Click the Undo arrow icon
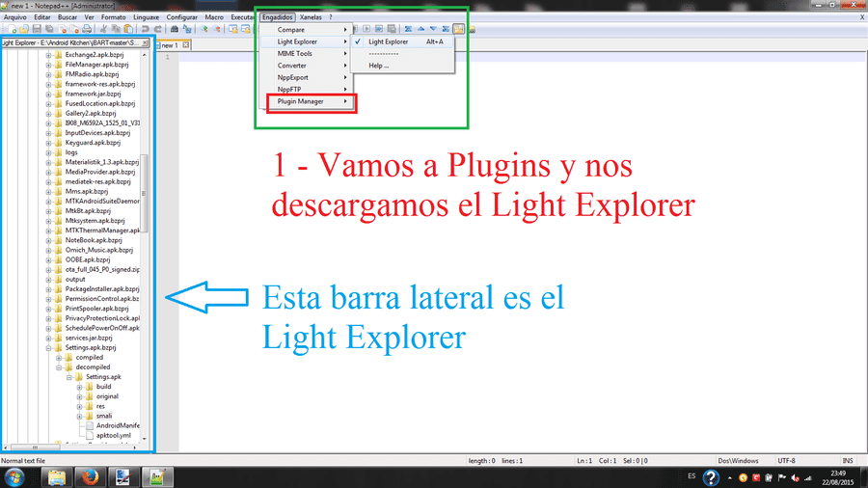The width and height of the screenshot is (868, 488). [x=145, y=29]
